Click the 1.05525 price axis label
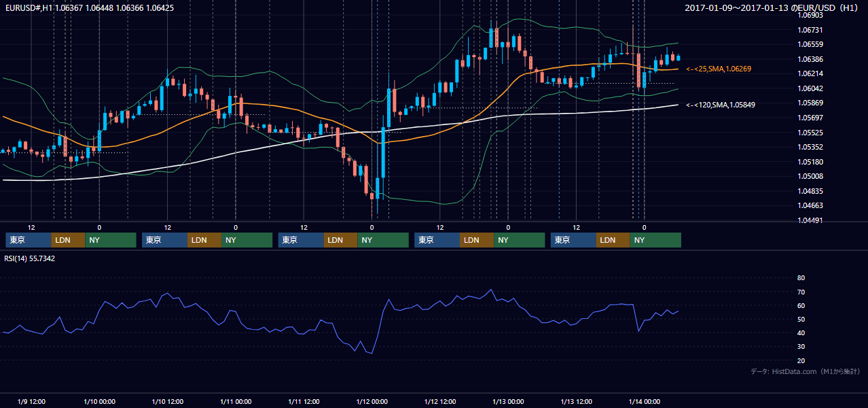This screenshot has height=408, width=868. [x=810, y=133]
